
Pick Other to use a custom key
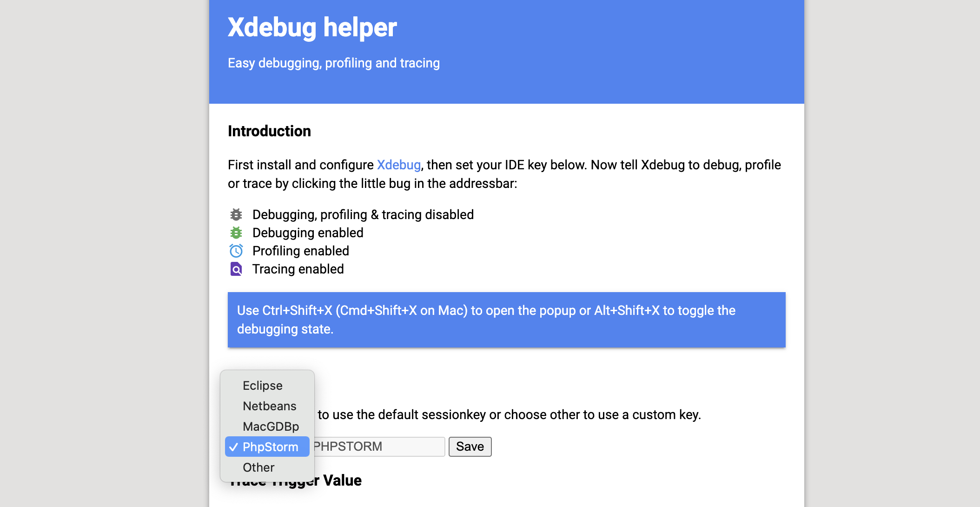coord(258,467)
